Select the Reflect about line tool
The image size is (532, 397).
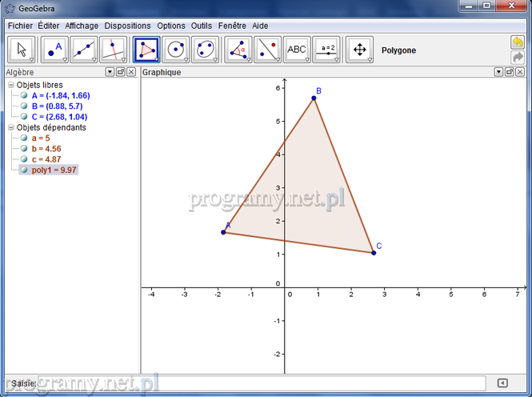[x=268, y=50]
